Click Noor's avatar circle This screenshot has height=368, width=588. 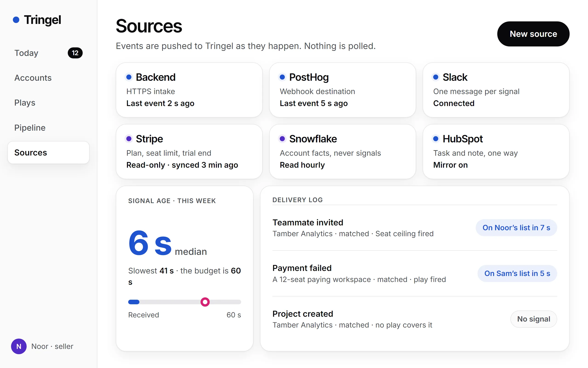19,346
